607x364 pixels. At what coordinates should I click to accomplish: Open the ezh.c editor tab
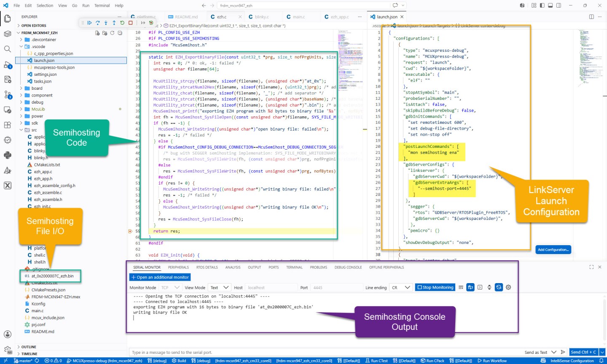(221, 17)
